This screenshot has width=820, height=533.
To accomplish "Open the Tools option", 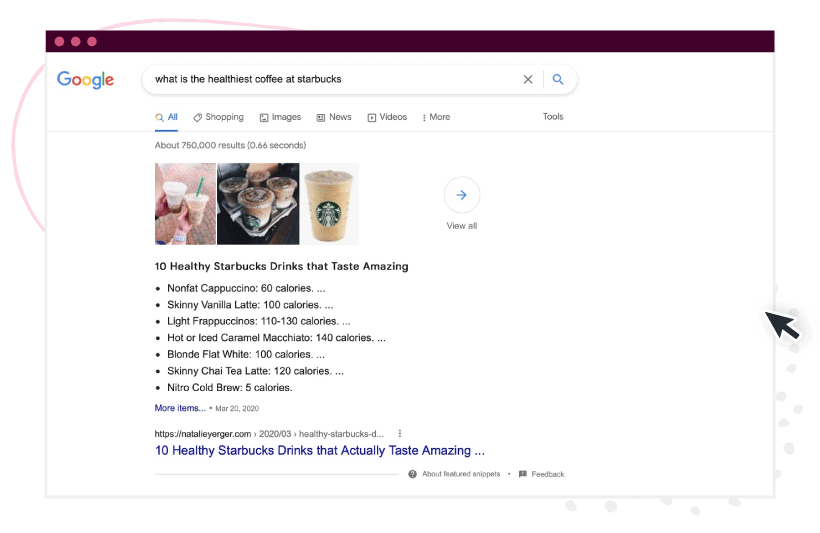I will pyautogui.click(x=553, y=117).
